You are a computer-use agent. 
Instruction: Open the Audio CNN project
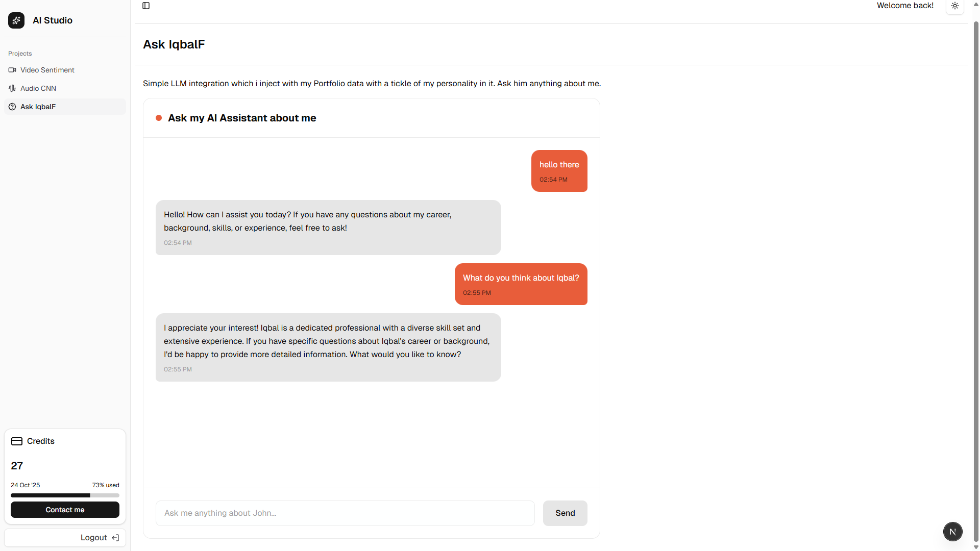38,88
